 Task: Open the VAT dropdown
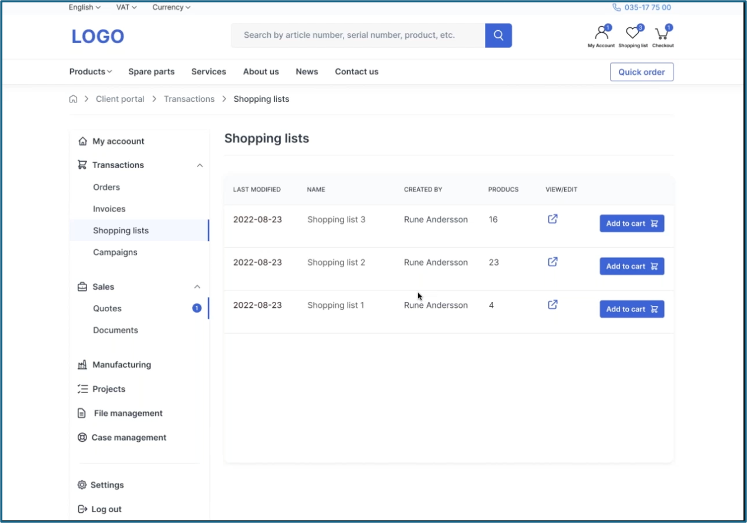126,7
